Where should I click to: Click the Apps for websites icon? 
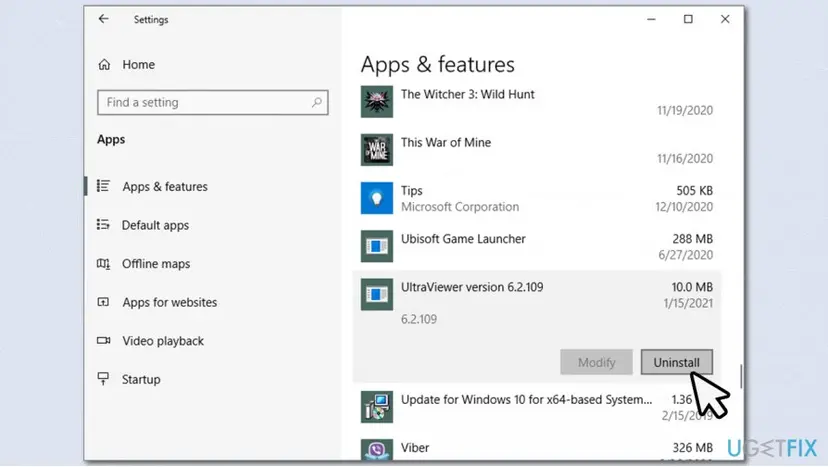point(104,302)
